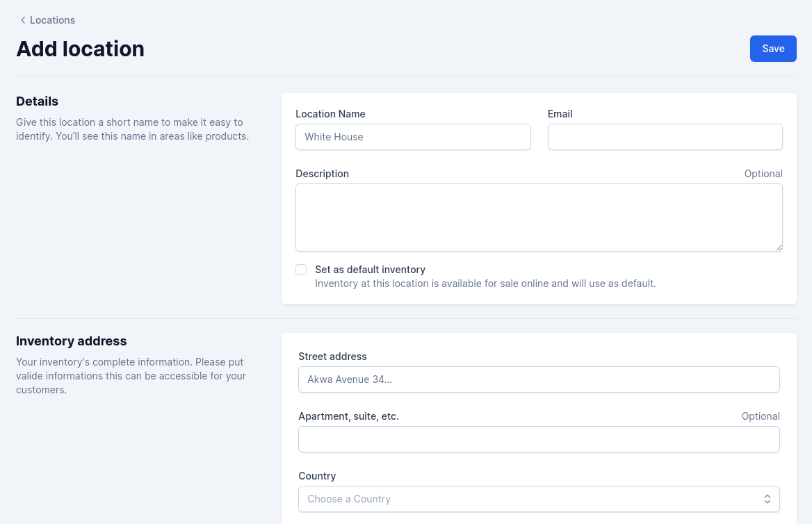Click the Street address field
Image resolution: width=812 pixels, height=524 pixels.
(539, 379)
